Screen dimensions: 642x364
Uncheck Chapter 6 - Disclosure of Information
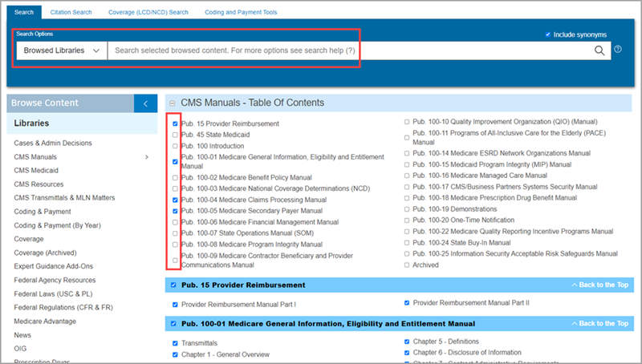pos(407,353)
